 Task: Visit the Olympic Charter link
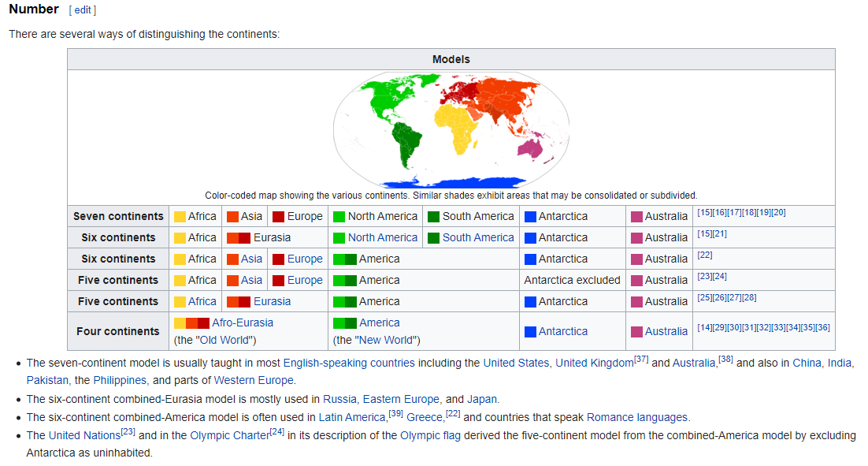coord(229,435)
